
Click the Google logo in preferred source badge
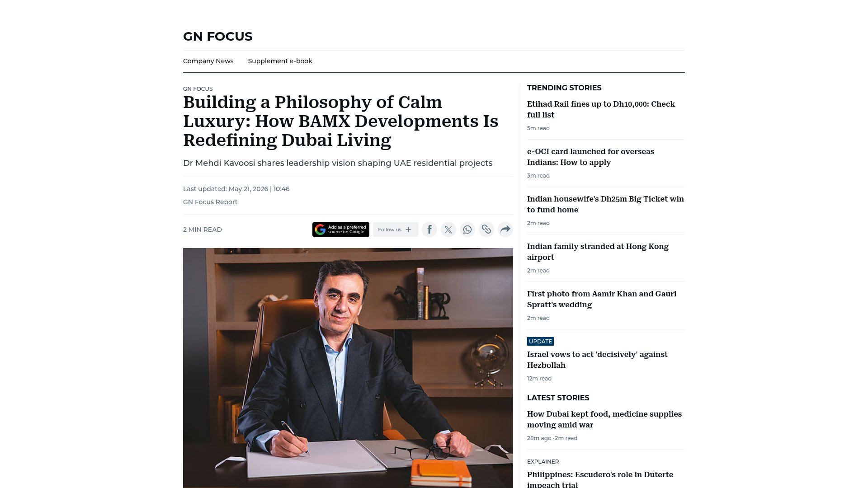(321, 230)
